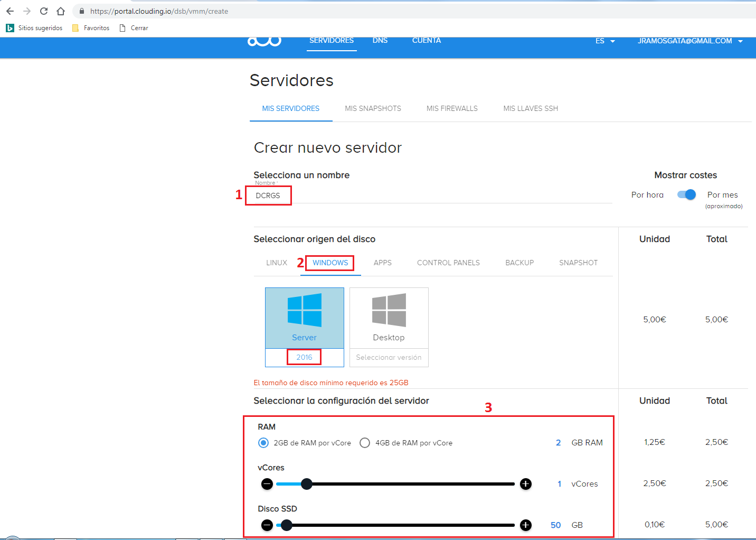Increase vCores with the plus icon

coord(525,483)
